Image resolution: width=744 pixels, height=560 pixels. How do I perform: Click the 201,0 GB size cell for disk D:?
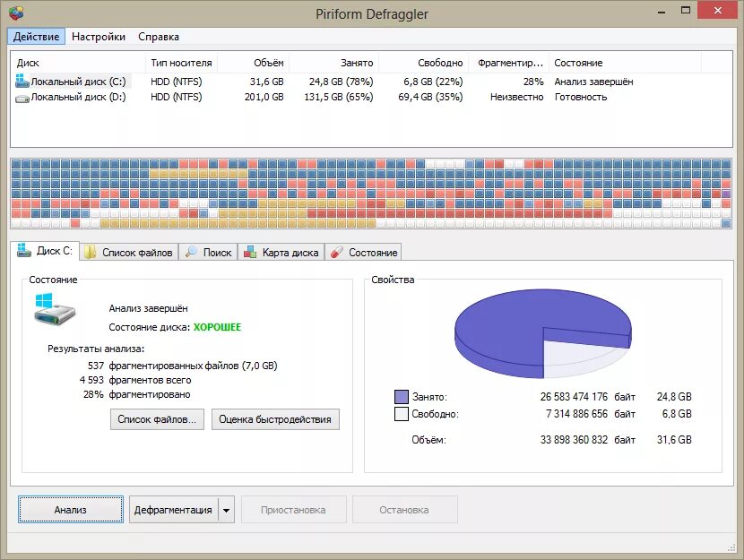click(x=264, y=97)
